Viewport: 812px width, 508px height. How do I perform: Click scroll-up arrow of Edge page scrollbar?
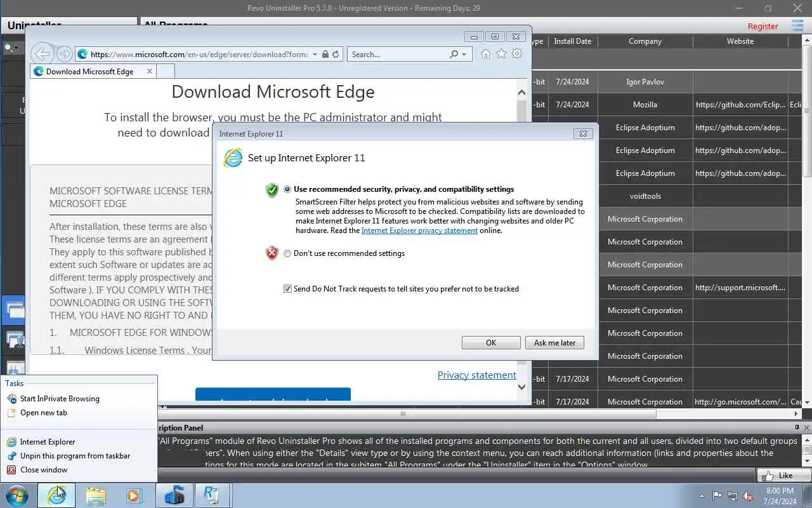[521, 93]
